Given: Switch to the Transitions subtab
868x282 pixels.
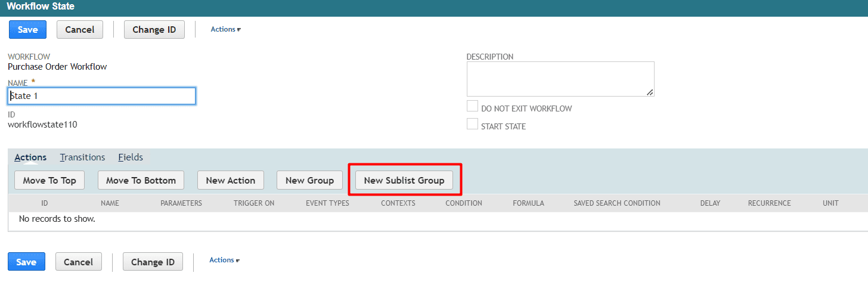Looking at the screenshot, I should 82,157.
